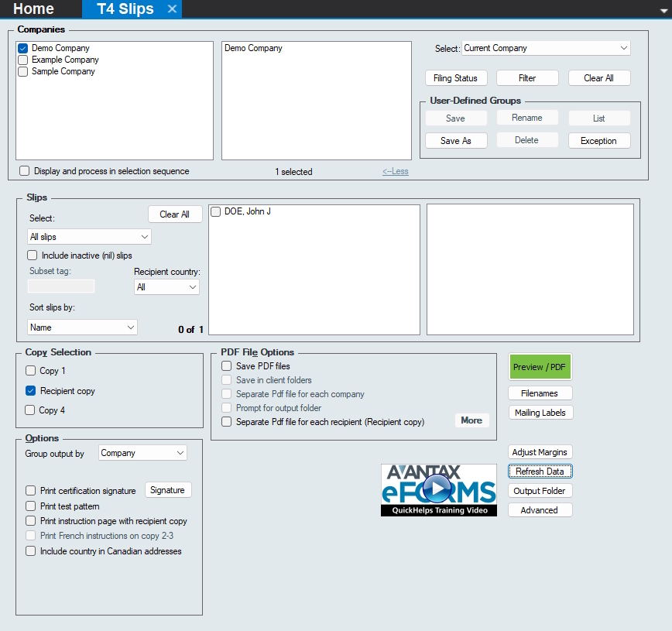The height and width of the screenshot is (631, 672).
Task: Expand the Sort slips by Name dropdown
Action: coord(82,328)
